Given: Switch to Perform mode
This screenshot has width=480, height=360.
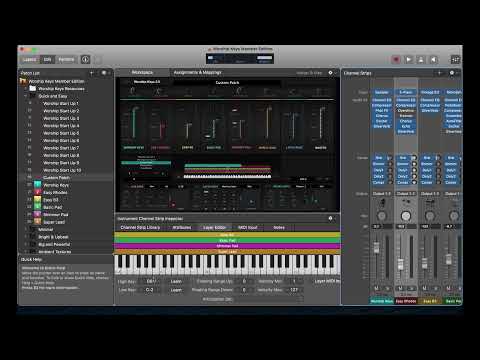Looking at the screenshot, I should click(x=66, y=60).
